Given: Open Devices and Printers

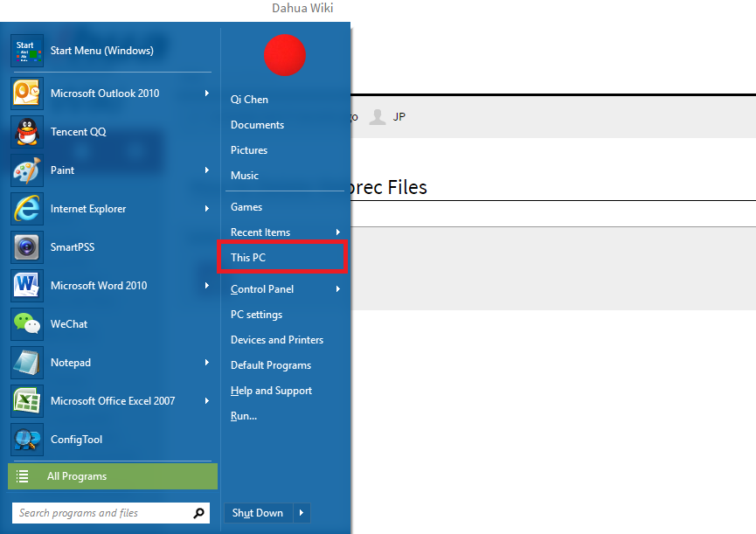Looking at the screenshot, I should coord(277,340).
